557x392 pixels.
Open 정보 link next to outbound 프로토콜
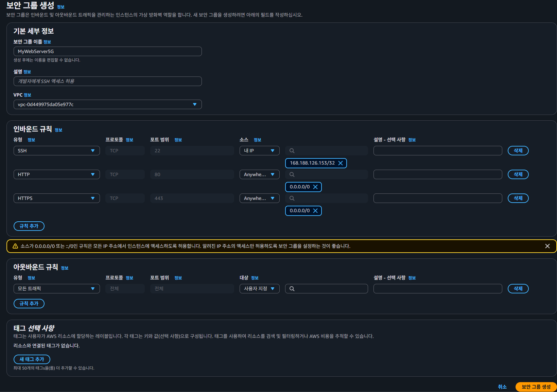point(129,278)
